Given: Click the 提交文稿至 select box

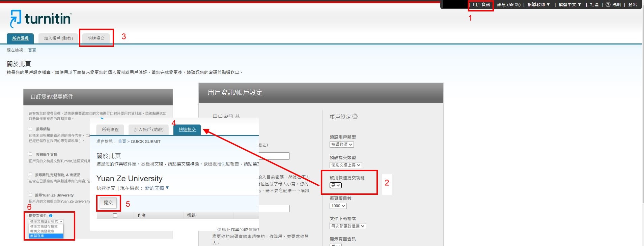Looking at the screenshot, I should tap(46, 221).
